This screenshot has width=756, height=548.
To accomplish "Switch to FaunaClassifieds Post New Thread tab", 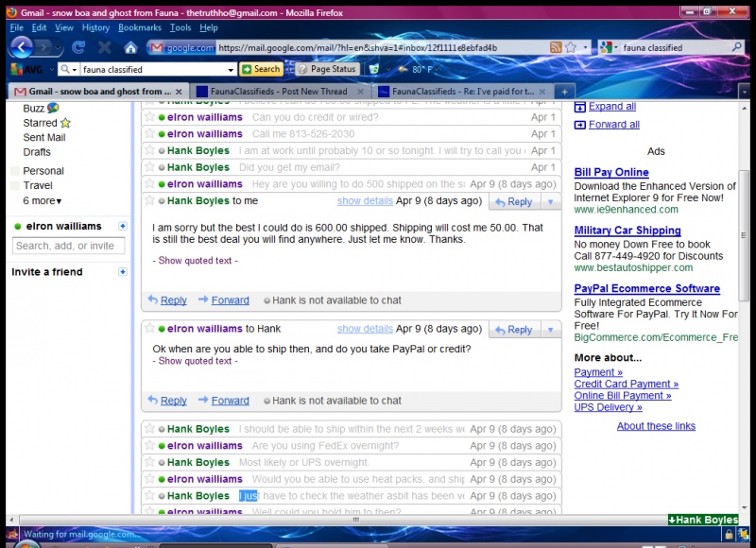I will pos(279,92).
